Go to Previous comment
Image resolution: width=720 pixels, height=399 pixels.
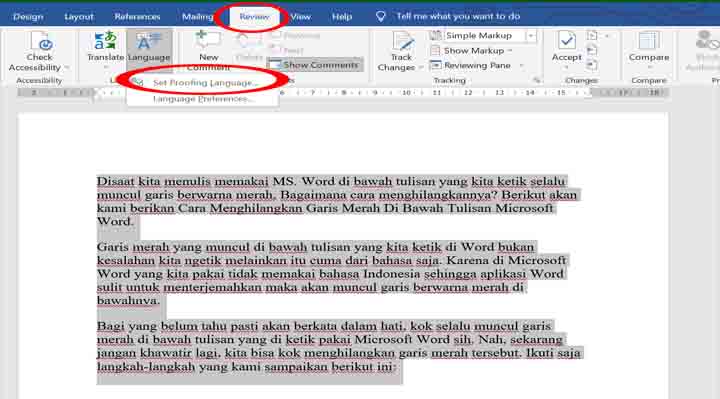[x=295, y=35]
